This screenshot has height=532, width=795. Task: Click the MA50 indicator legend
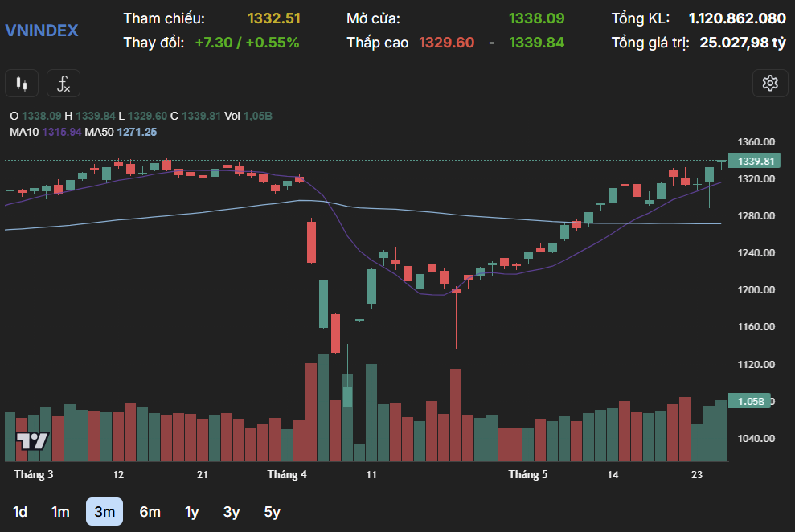121,133
